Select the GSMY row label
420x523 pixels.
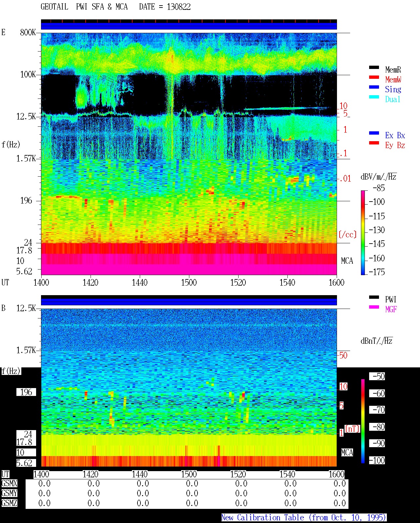pyautogui.click(x=9, y=493)
